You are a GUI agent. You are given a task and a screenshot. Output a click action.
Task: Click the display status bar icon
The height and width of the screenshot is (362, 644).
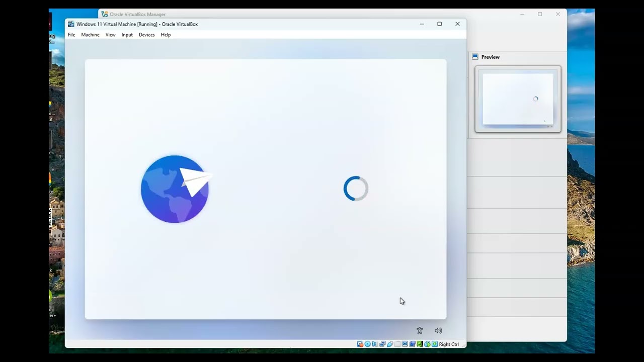(x=405, y=344)
